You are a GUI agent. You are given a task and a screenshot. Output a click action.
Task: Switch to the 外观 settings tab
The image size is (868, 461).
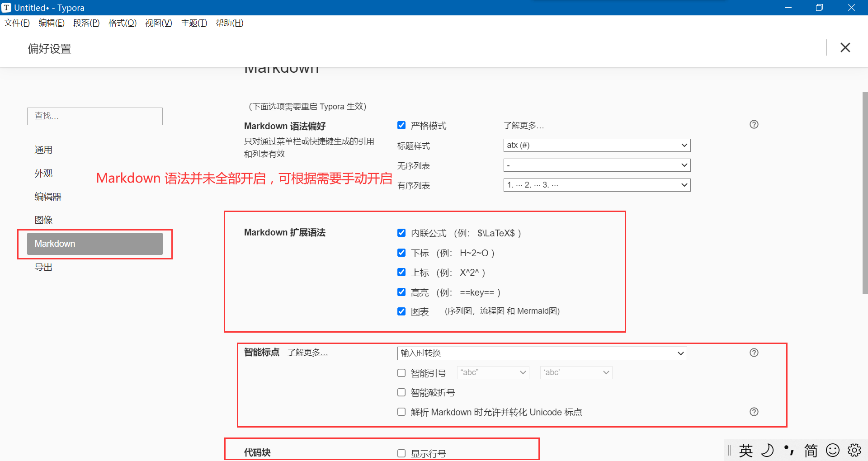coord(43,173)
